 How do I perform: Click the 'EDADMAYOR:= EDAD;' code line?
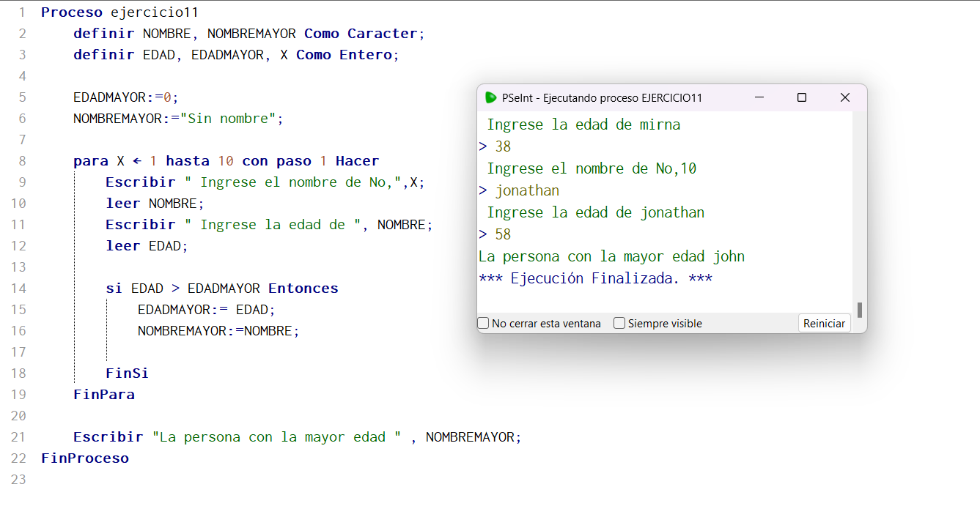tap(207, 310)
